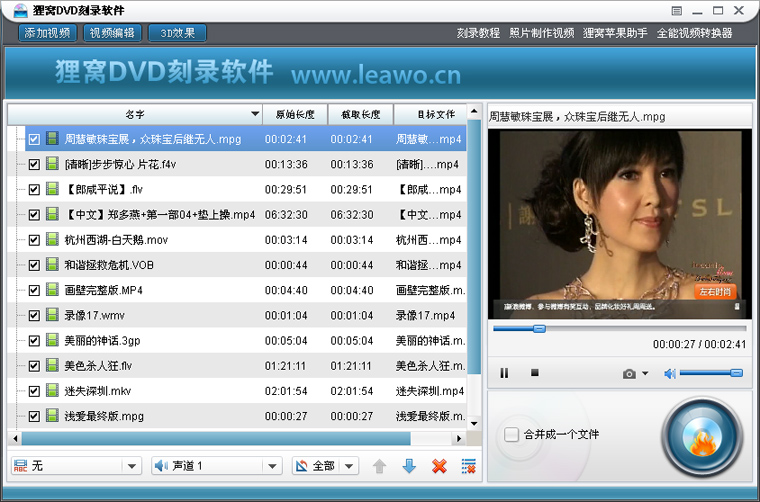The image size is (760, 502).
Task: Uncheck 录像17.wmv checkbox
Action: coord(34,316)
